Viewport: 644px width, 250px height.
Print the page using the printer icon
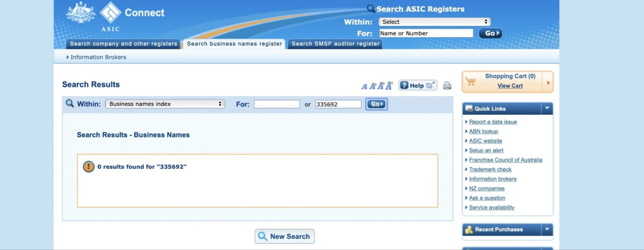(447, 85)
